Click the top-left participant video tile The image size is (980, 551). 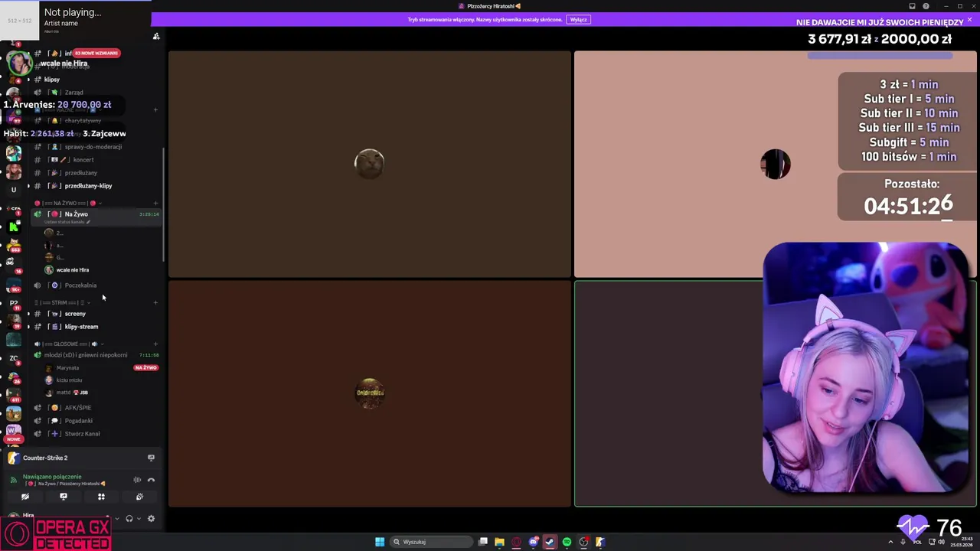click(370, 164)
